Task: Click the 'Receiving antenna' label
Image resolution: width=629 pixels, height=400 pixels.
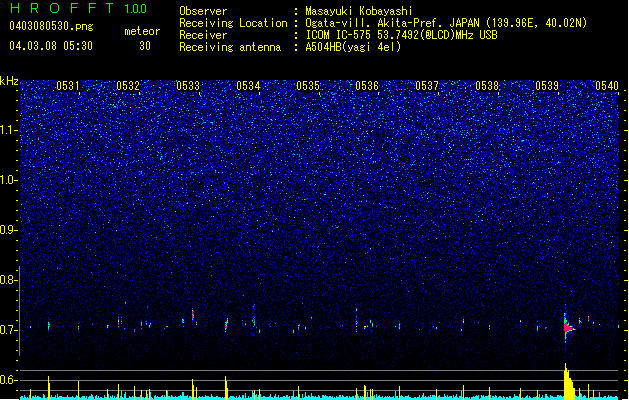Action: click(x=230, y=47)
